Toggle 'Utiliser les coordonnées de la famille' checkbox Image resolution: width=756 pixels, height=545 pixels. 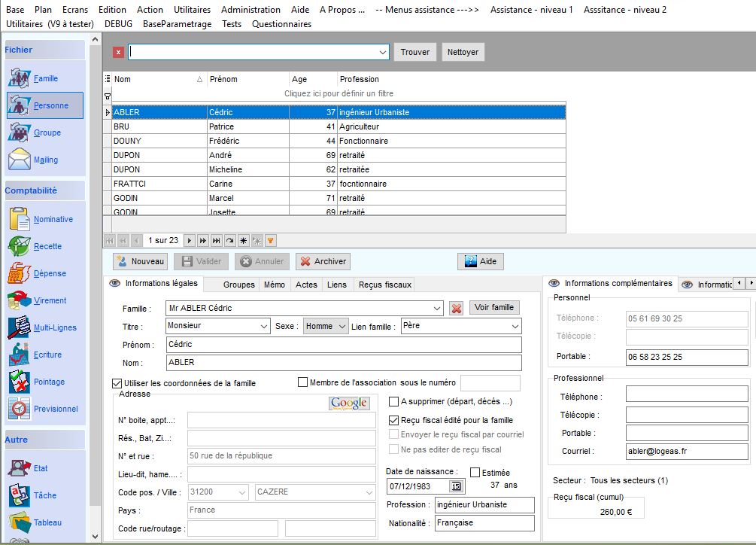[117, 383]
